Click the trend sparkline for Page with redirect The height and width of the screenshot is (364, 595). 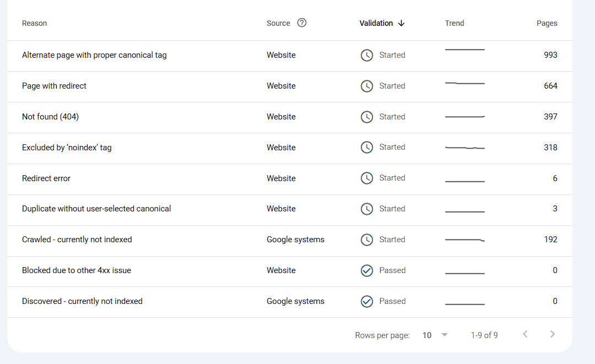point(464,83)
